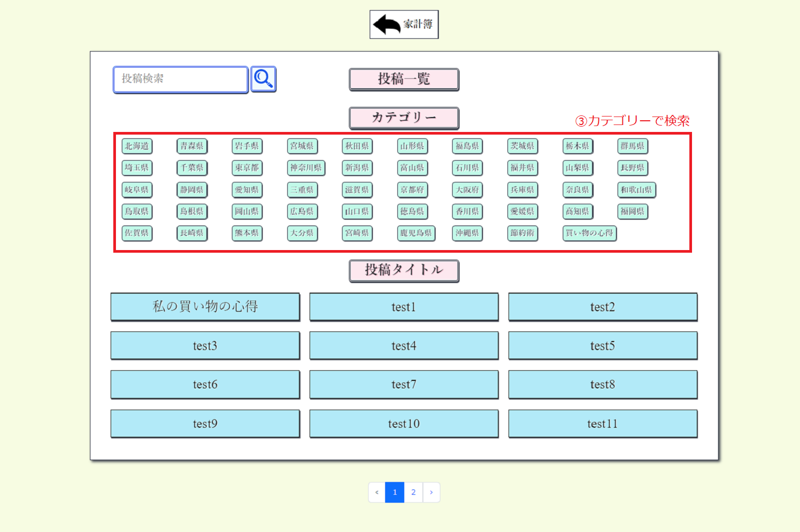
Task: Click the カテゴリー heading button
Action: tap(404, 118)
